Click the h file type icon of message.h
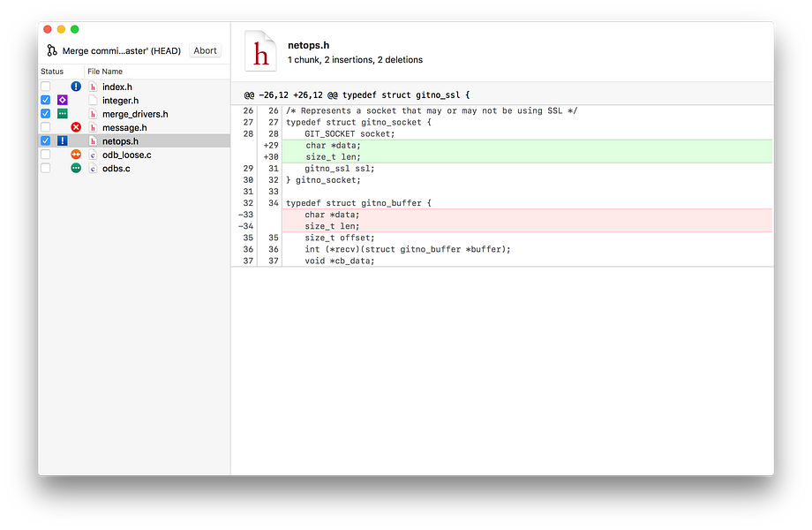 (93, 127)
